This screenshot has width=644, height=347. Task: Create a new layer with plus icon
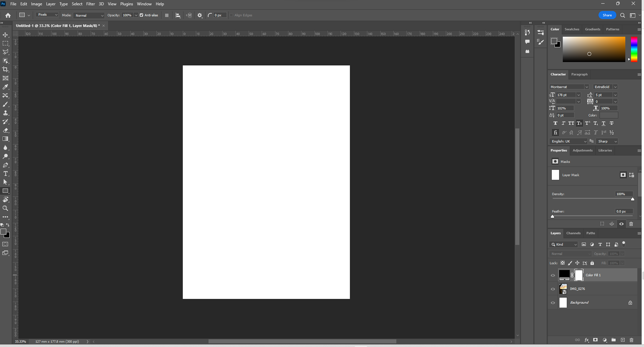[x=623, y=340]
